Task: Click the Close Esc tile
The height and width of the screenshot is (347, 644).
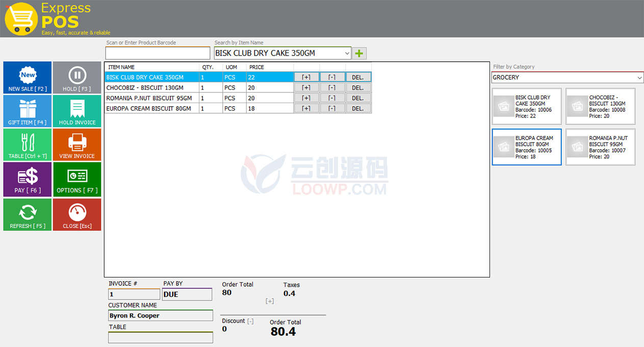Action: [x=77, y=214]
